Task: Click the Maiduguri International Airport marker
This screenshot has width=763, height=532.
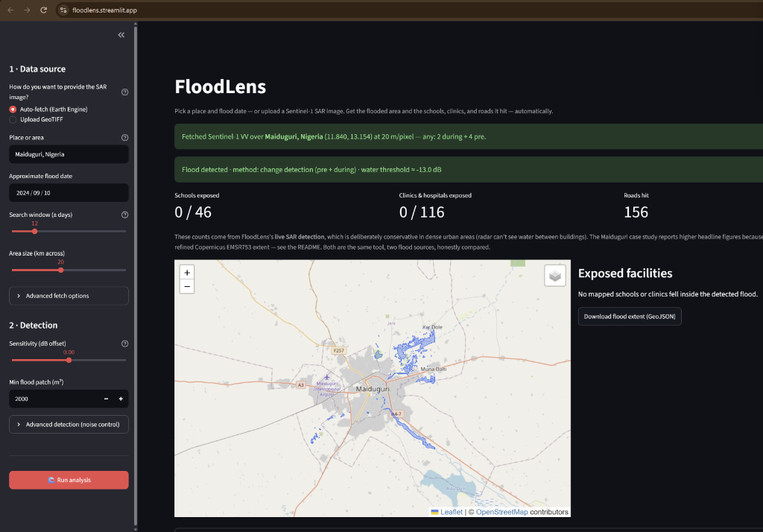Action: [327, 377]
